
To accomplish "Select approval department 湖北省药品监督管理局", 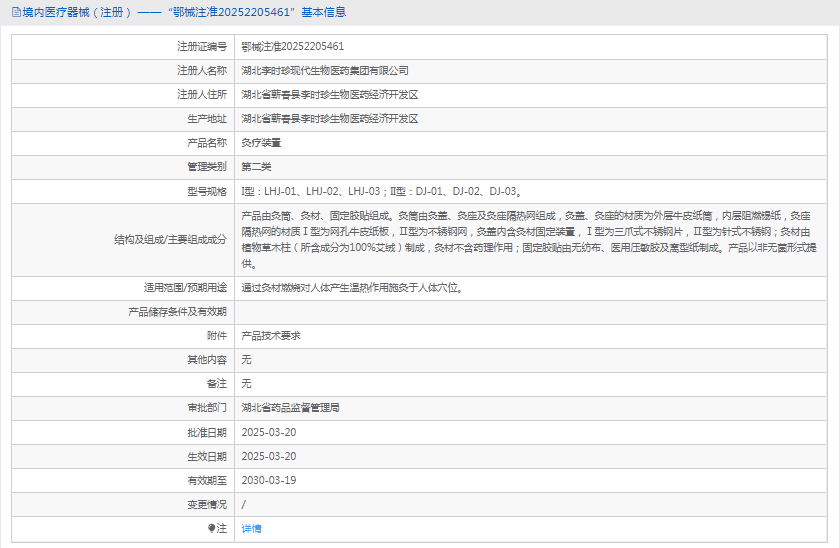I will click(290, 408).
